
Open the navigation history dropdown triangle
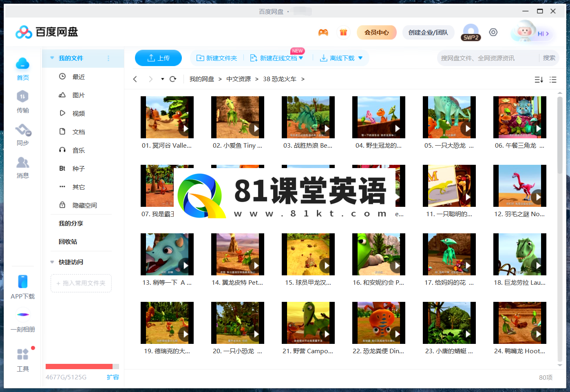tap(162, 79)
